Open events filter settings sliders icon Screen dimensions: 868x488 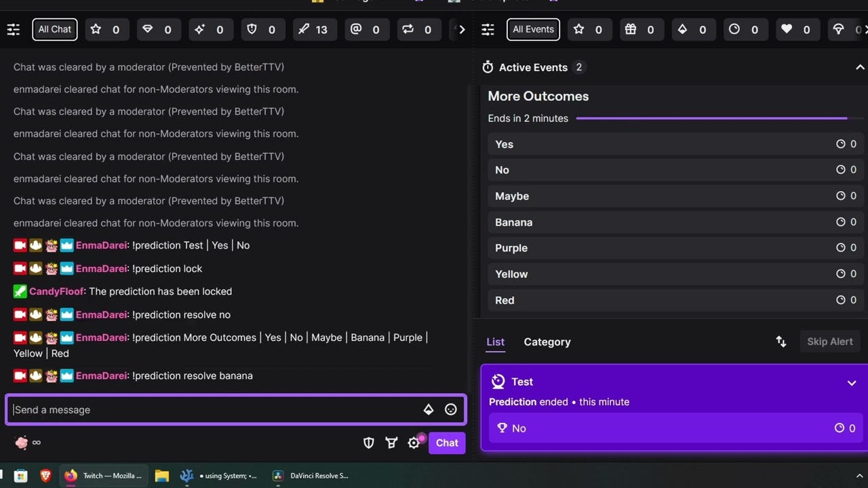coord(488,30)
